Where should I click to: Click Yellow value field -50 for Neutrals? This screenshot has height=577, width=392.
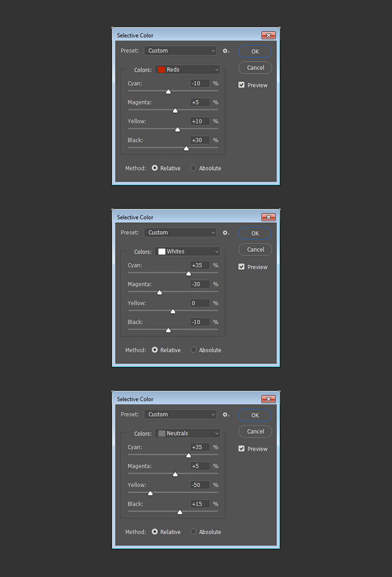[200, 485]
